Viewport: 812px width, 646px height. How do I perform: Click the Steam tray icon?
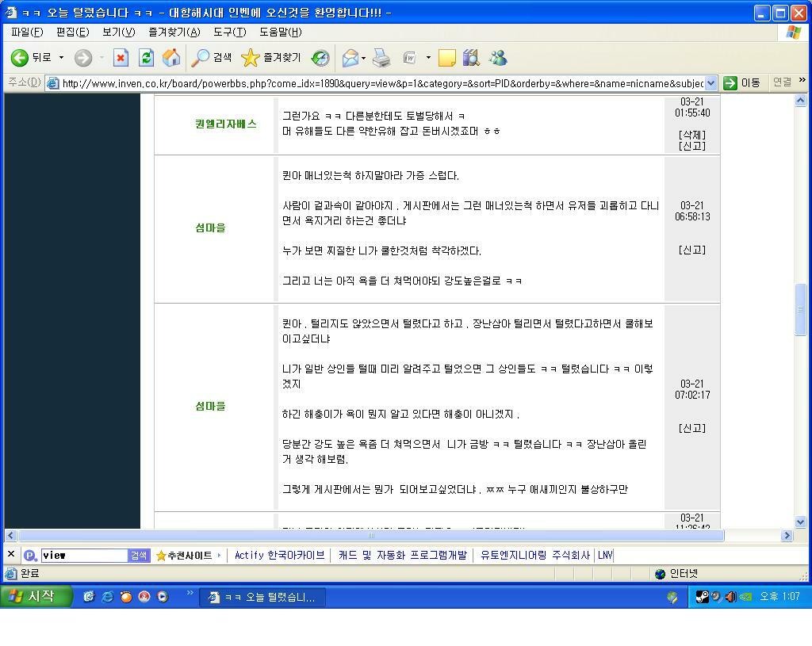tap(702, 597)
